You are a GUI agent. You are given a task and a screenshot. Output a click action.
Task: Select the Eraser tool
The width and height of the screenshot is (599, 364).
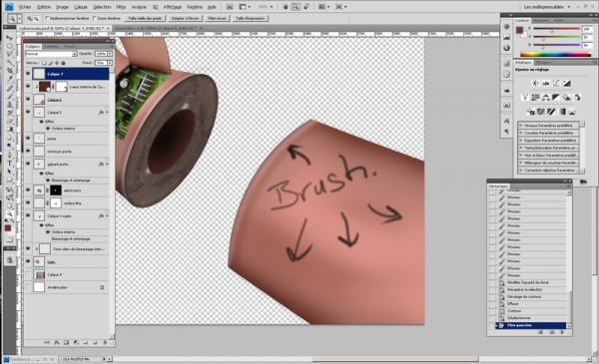pos(10,122)
